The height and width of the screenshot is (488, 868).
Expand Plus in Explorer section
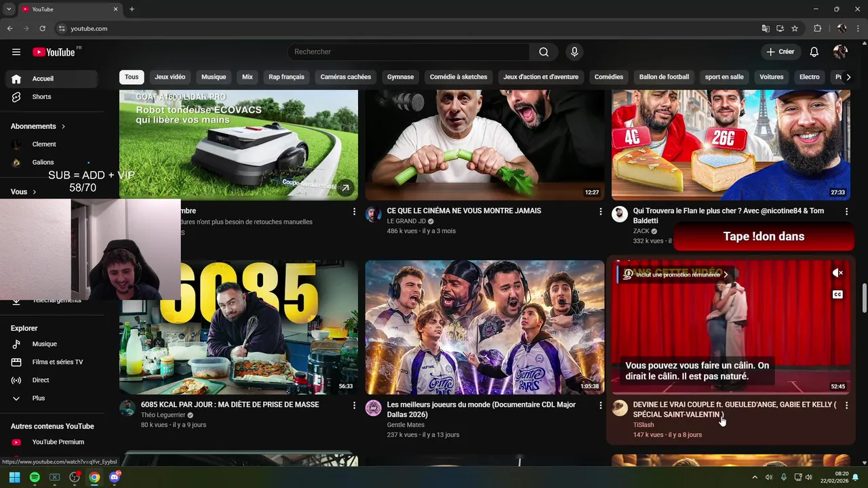(52, 399)
